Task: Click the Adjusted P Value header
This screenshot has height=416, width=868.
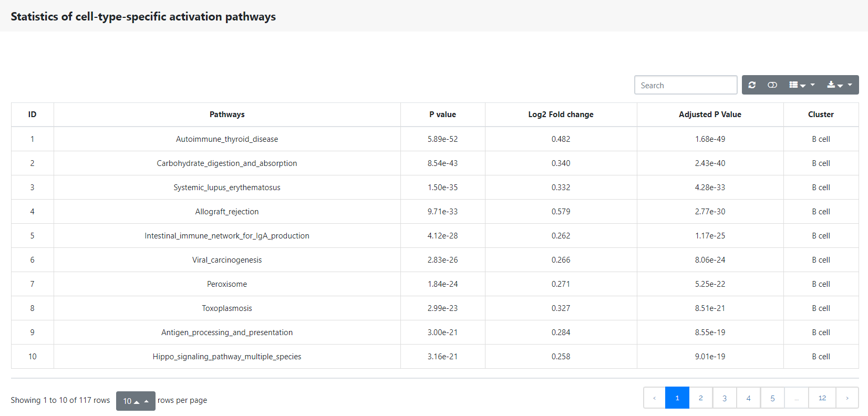Action: pos(710,115)
